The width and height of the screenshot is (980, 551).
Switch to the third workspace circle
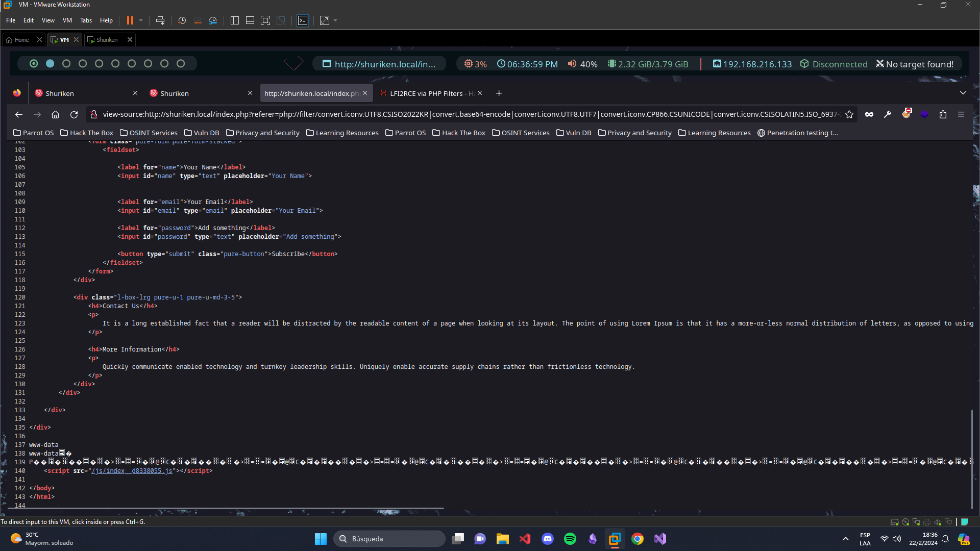coord(66,64)
